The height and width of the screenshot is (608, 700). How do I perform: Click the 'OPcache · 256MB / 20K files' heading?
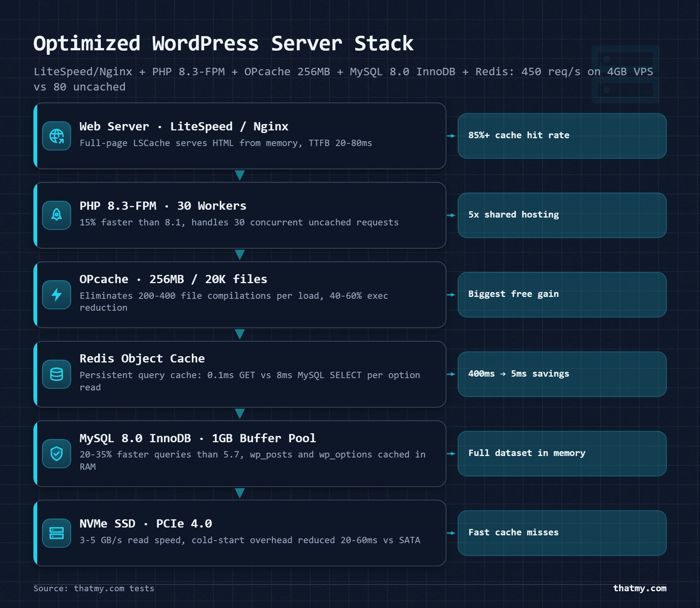tap(174, 279)
